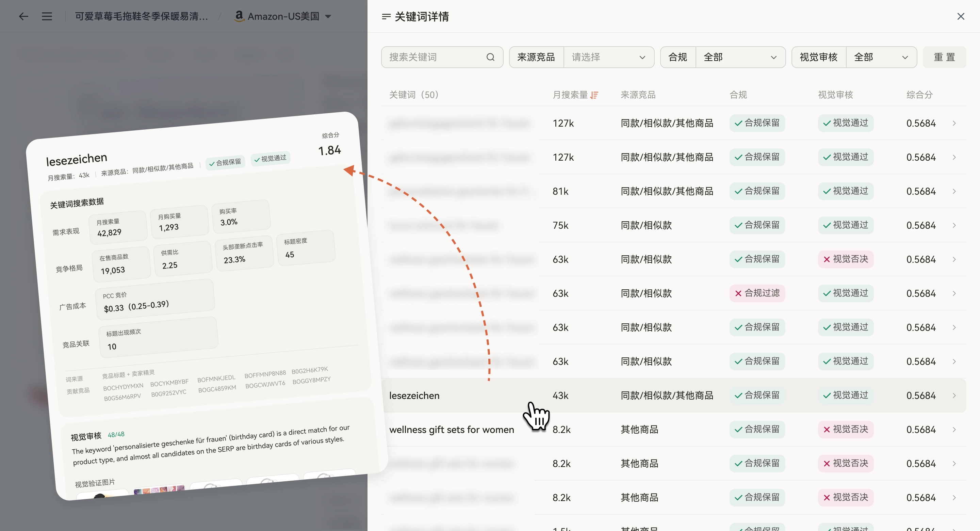
Task: Click the 月搜索量 42,829 stat box
Action: pyautogui.click(x=118, y=227)
